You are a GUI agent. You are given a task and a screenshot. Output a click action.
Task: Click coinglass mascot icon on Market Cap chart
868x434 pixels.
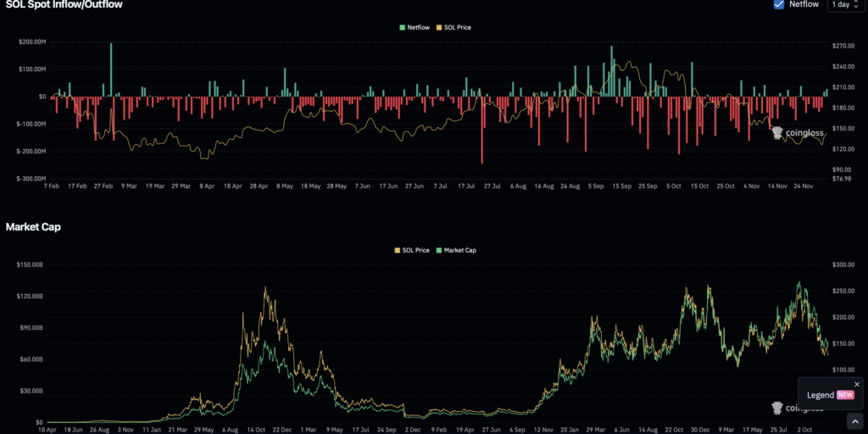pyautogui.click(x=776, y=408)
